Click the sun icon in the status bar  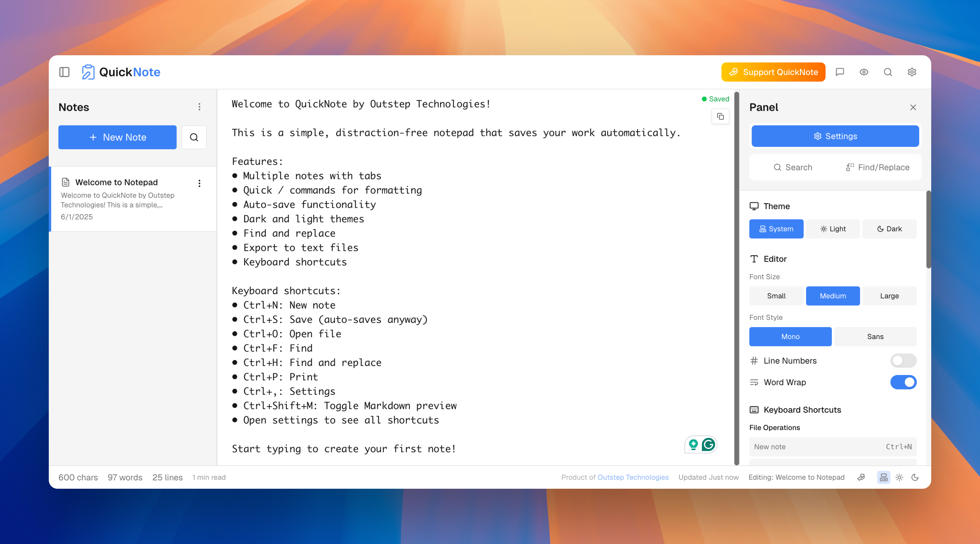point(899,477)
